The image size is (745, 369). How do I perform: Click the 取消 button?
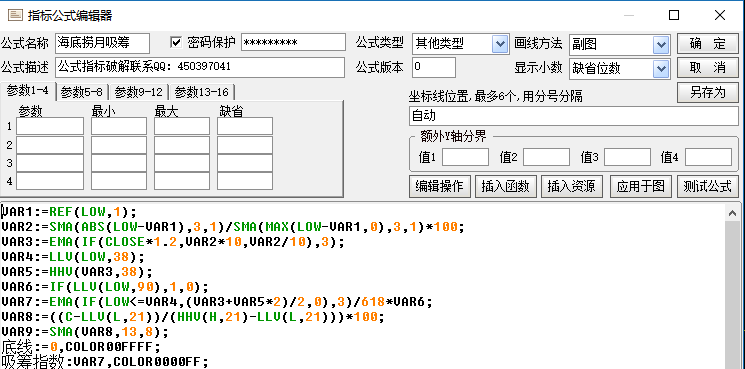click(707, 68)
